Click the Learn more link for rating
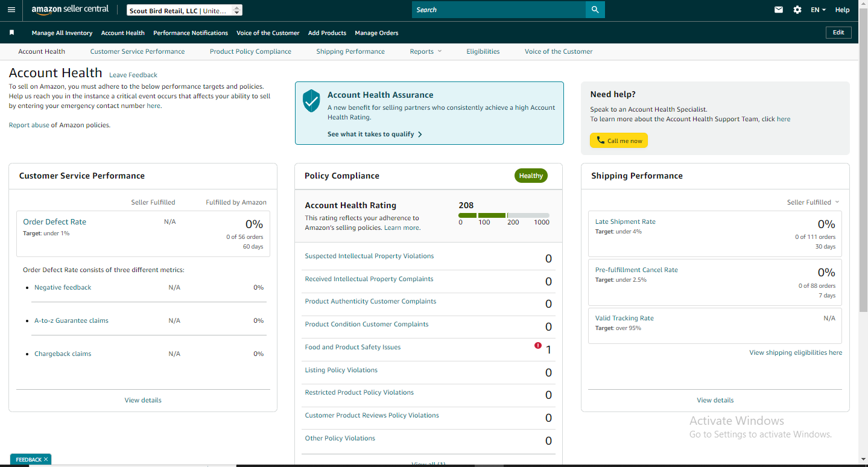Viewport: 868px width, 467px height. (402, 227)
